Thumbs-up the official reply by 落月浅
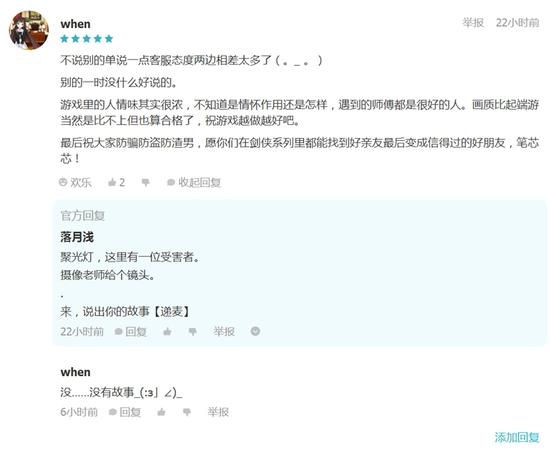The height and width of the screenshot is (455, 550). click(x=167, y=331)
